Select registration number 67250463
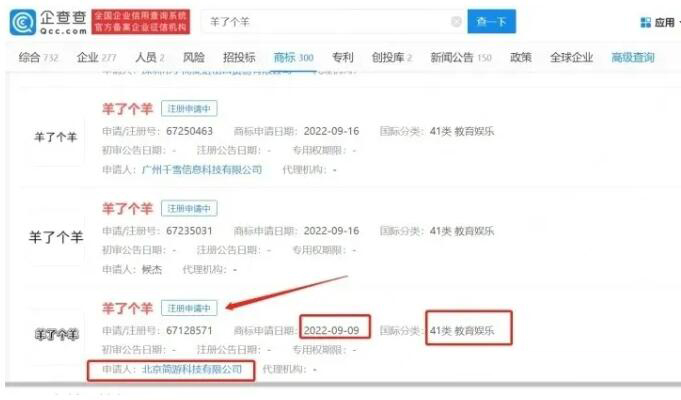The width and height of the screenshot is (681, 400). [189, 131]
